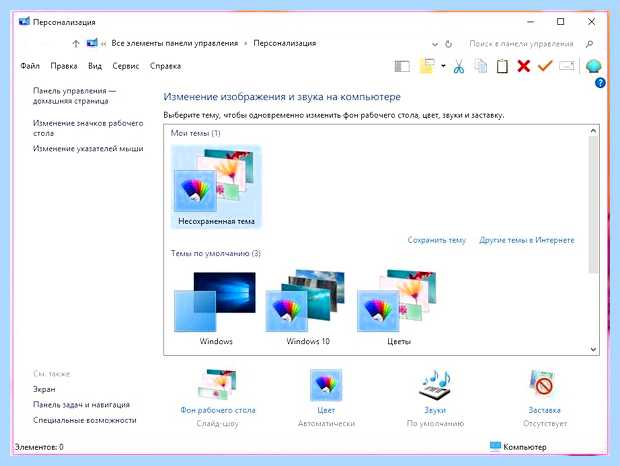Select the 'Несохраненная тема' theme thumbnail
This screenshot has height=466, width=620.
point(216,187)
